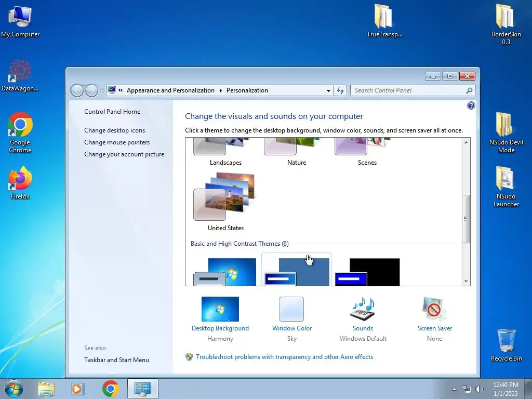
Task: Show hidden system tray icons
Action: 454,389
